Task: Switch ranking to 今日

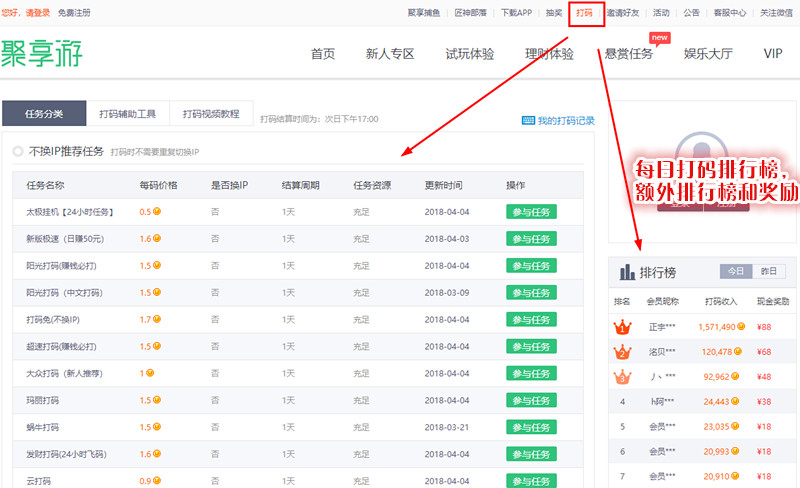Action: (736, 272)
